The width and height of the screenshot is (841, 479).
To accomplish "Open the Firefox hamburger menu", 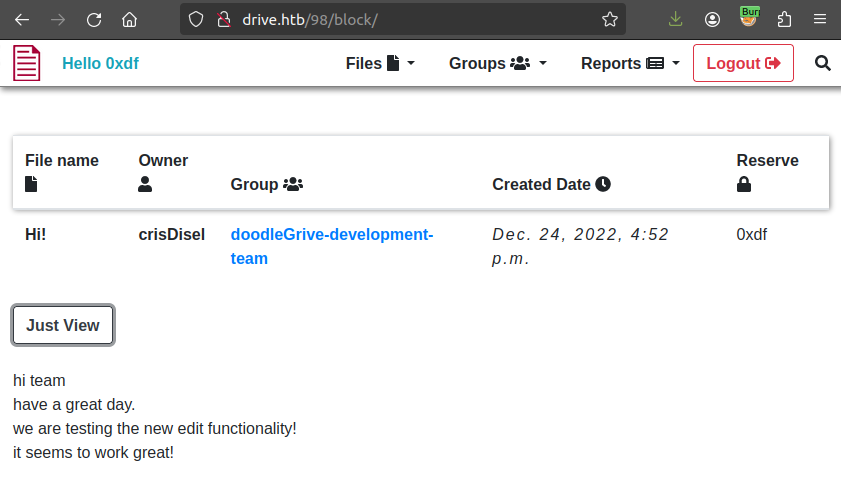I will 819,19.
